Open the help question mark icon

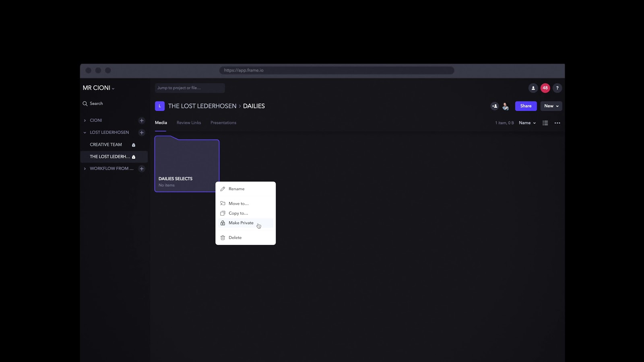click(x=557, y=88)
